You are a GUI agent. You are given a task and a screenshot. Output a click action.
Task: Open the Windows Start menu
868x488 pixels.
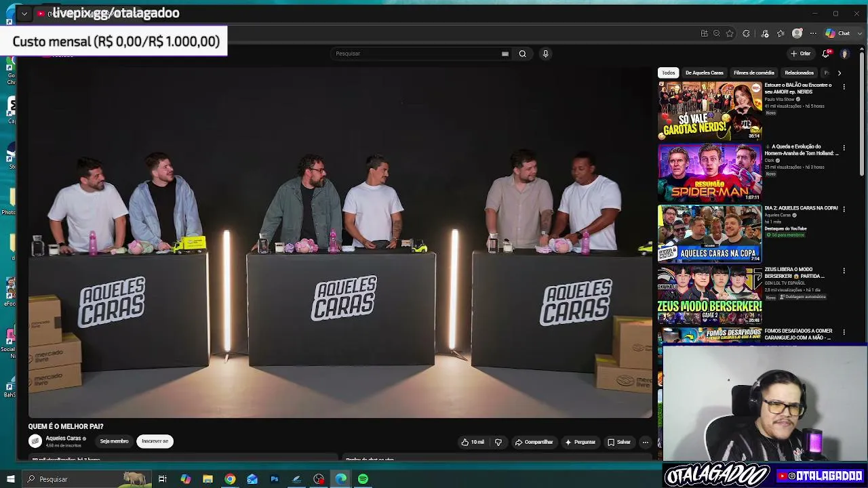point(10,479)
